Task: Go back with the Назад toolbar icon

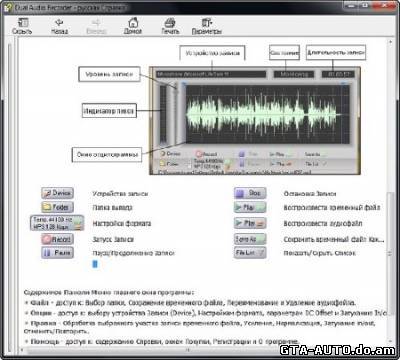Action: click(x=59, y=26)
